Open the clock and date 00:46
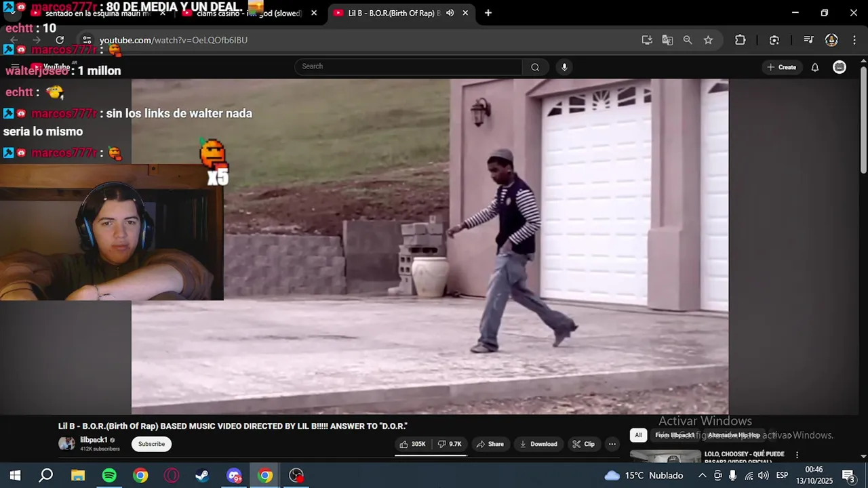Screen dimensions: 868x488 (x=814, y=475)
